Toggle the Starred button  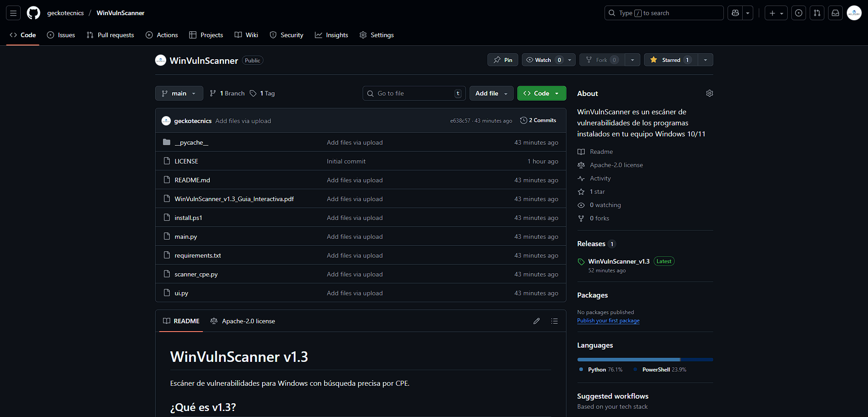coord(671,60)
